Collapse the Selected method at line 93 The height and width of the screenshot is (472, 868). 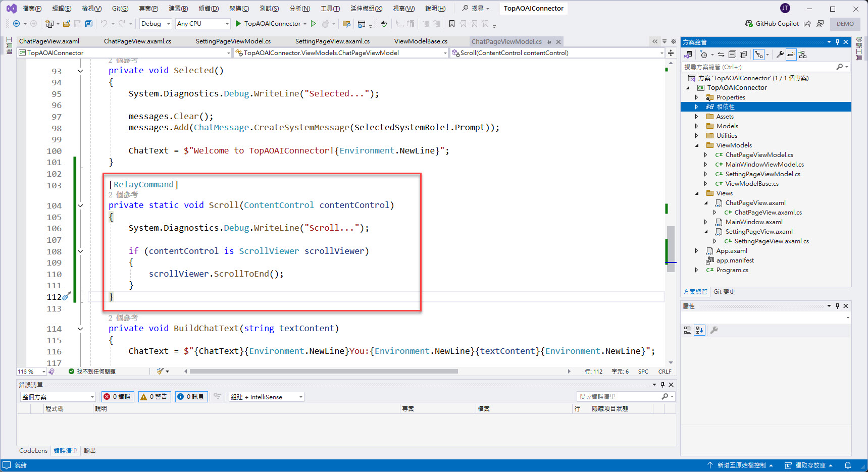click(x=80, y=71)
